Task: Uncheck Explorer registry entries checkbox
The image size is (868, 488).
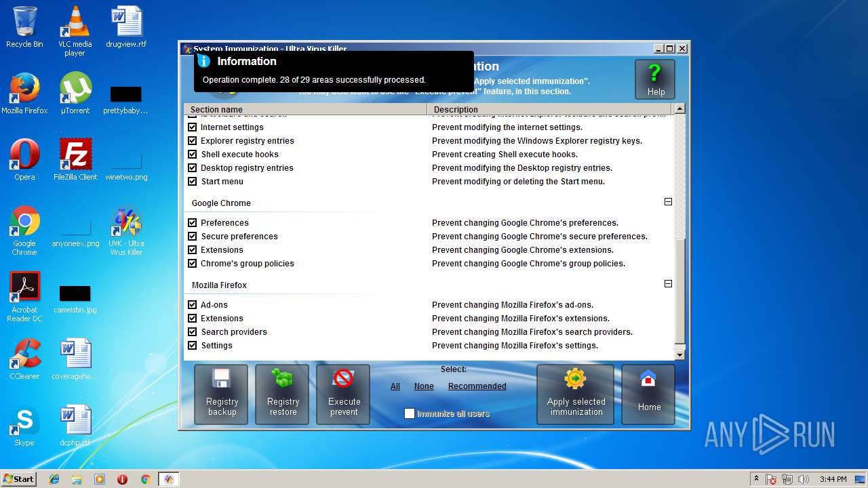Action: [x=192, y=140]
